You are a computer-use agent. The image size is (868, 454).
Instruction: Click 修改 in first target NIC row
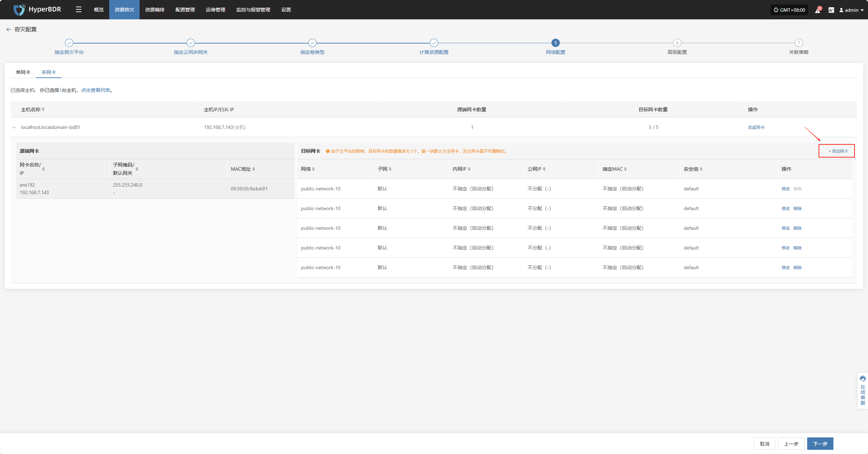pos(786,189)
